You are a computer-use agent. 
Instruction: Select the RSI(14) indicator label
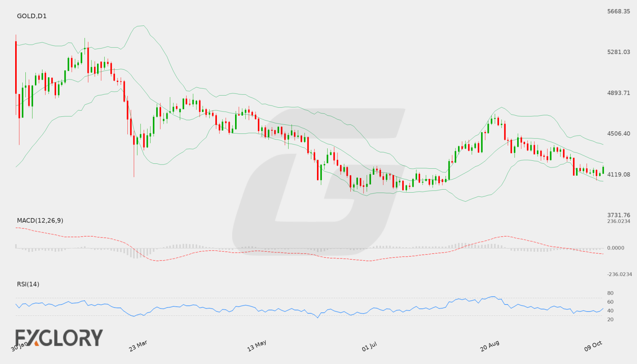coord(28,284)
